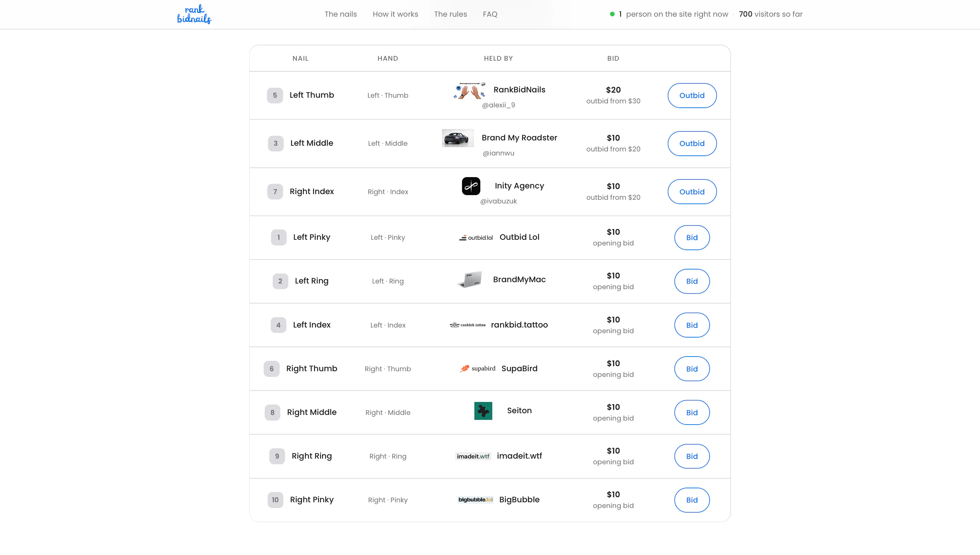Bid on the Right Middle nail

[x=692, y=413]
